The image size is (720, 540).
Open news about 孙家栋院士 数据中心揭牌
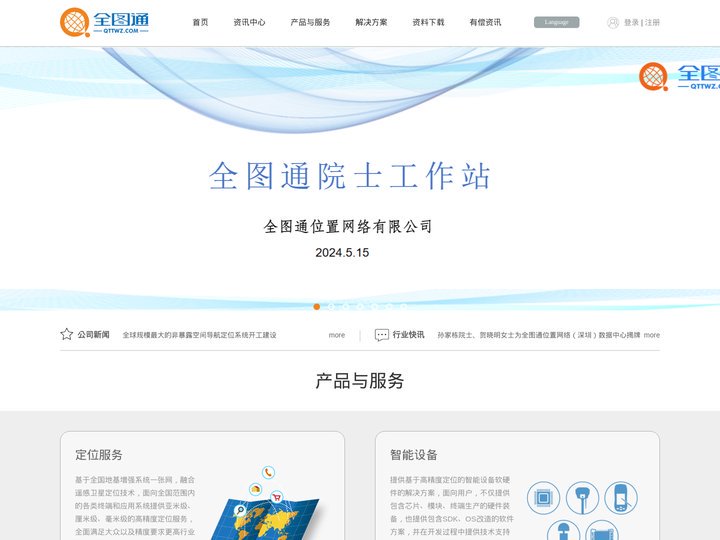[539, 335]
